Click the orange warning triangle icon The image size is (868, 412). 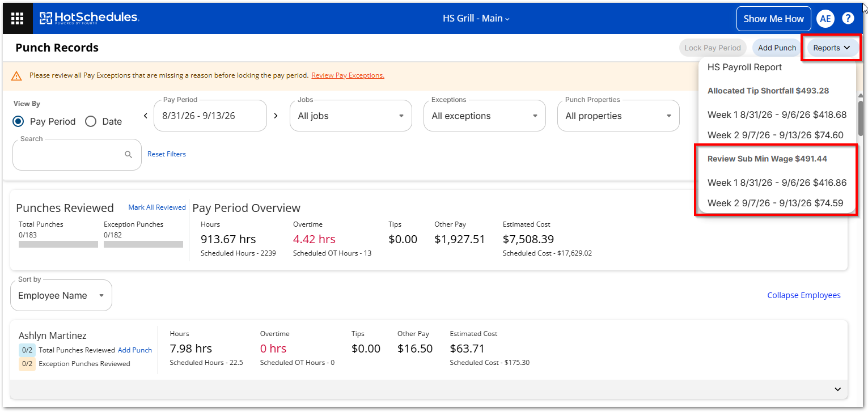point(16,75)
